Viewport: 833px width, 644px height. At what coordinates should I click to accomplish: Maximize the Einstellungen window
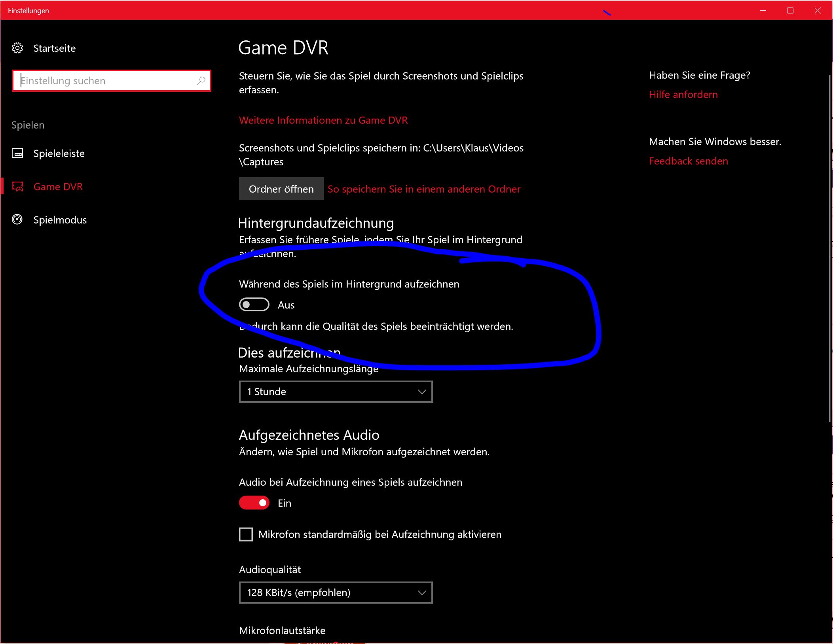(790, 11)
